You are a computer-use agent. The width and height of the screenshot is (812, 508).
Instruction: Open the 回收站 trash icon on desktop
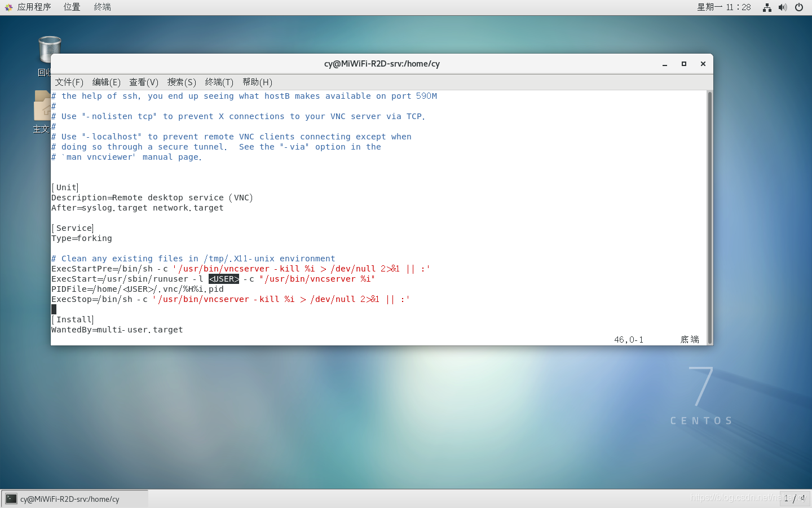click(49, 48)
